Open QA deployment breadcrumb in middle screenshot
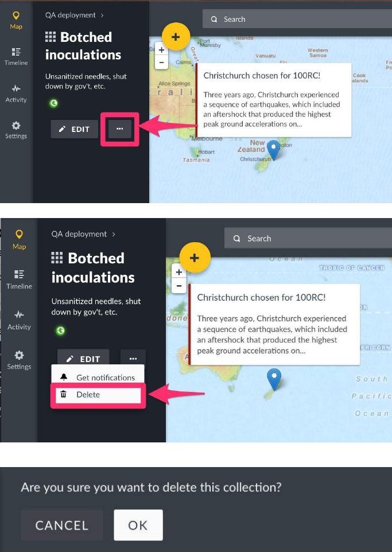The height and width of the screenshot is (552, 392). pyautogui.click(x=79, y=234)
